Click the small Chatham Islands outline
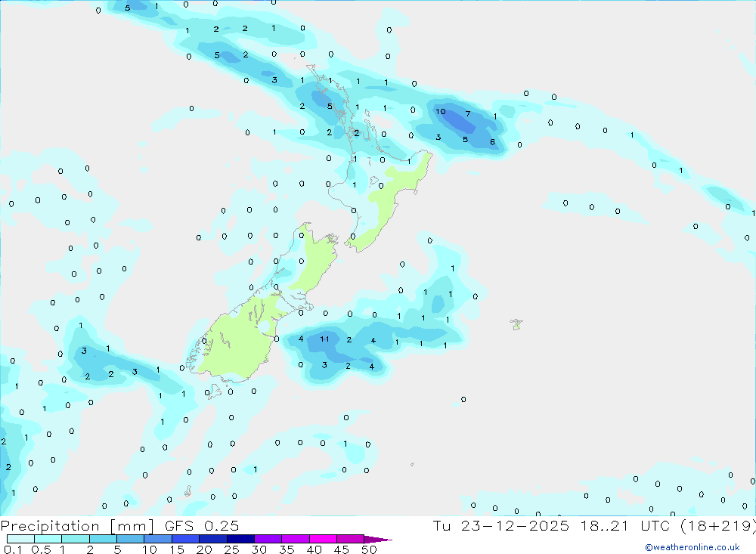The width and height of the screenshot is (756, 554). pyautogui.click(x=516, y=324)
